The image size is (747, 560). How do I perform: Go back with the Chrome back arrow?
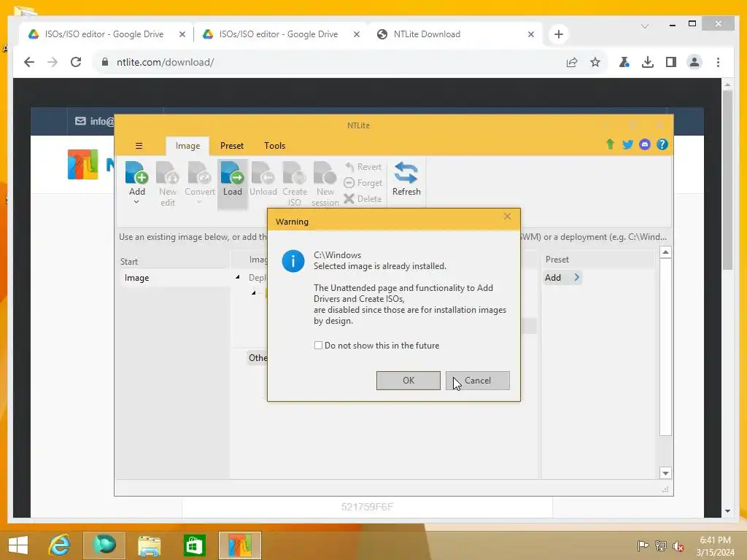29,62
